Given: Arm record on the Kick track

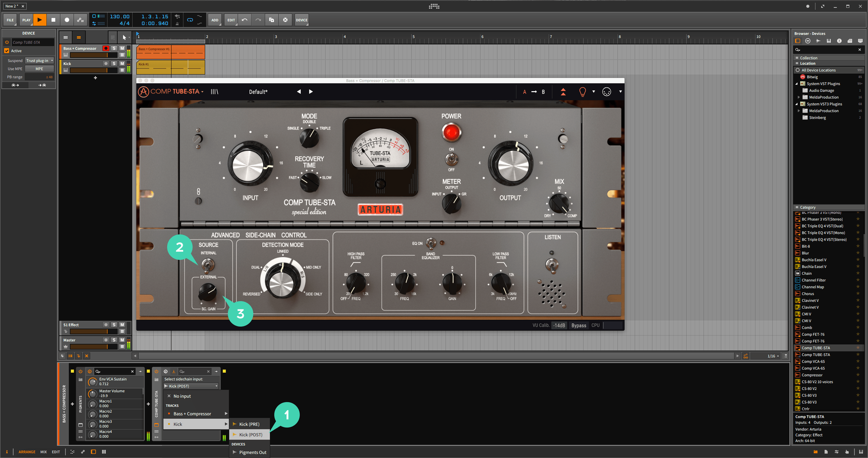Looking at the screenshot, I should pyautogui.click(x=106, y=64).
